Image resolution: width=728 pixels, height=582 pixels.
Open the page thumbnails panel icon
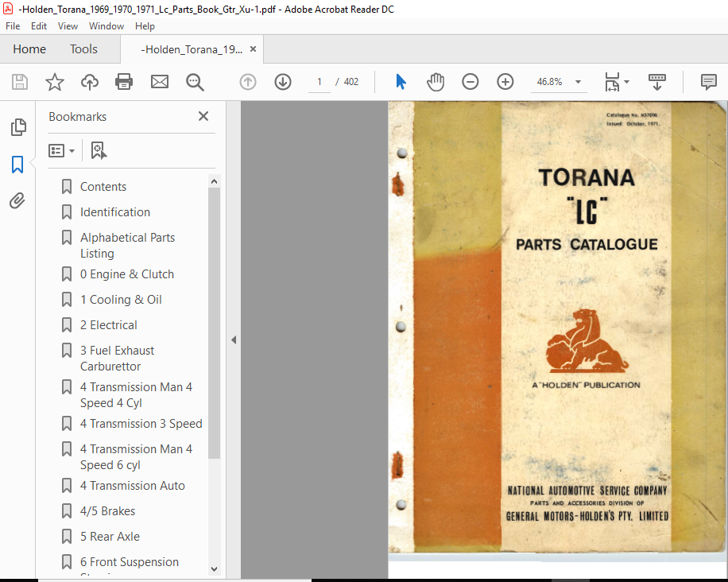[18, 126]
